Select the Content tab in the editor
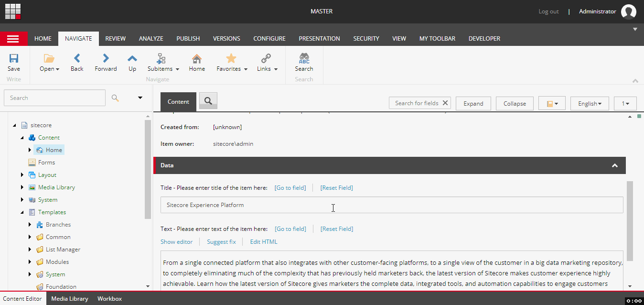644x305 pixels. pos(178,102)
